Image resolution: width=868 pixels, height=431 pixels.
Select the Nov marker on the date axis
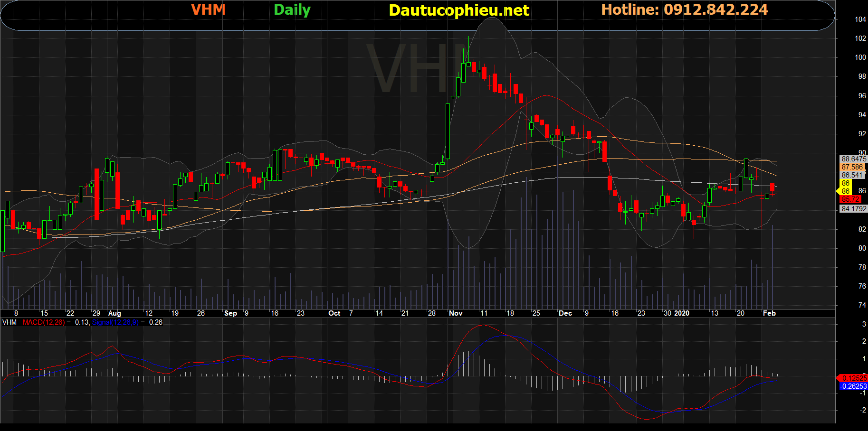tap(456, 313)
